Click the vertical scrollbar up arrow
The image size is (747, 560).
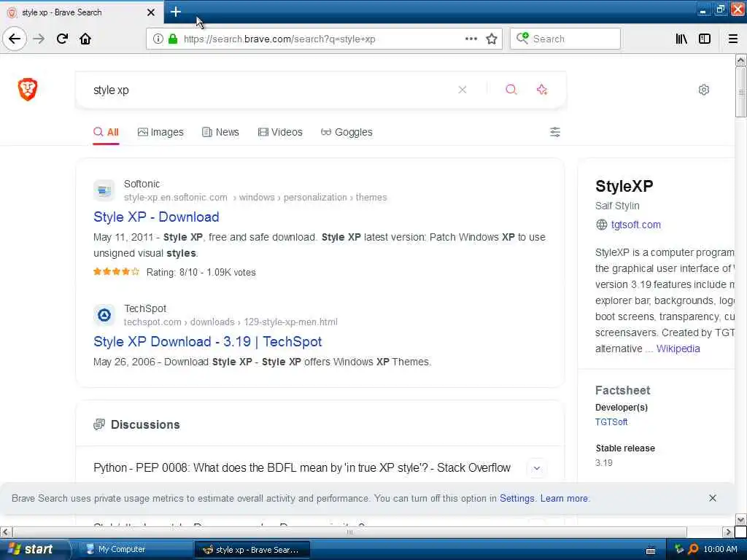pyautogui.click(x=741, y=60)
